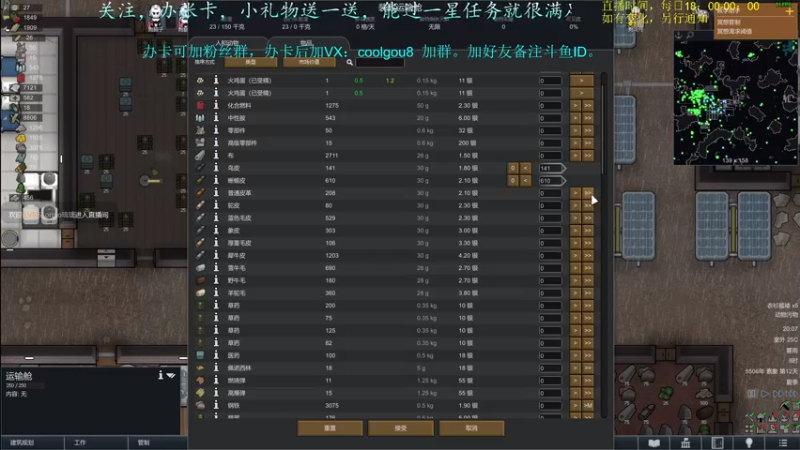Expand the 运输舱 panel dropdown arrow

coord(171,376)
